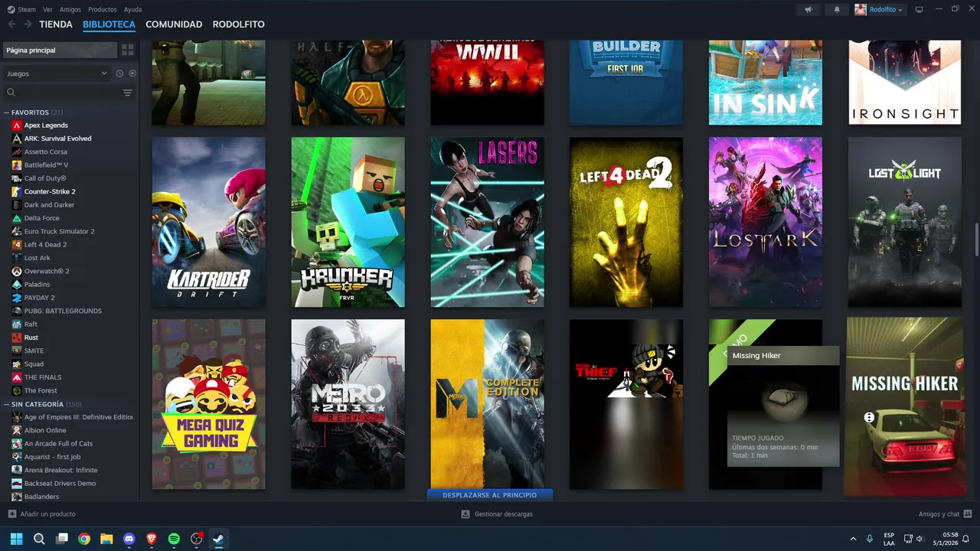The width and height of the screenshot is (980, 551).
Task: Open the Amigos menu
Action: (70, 9)
